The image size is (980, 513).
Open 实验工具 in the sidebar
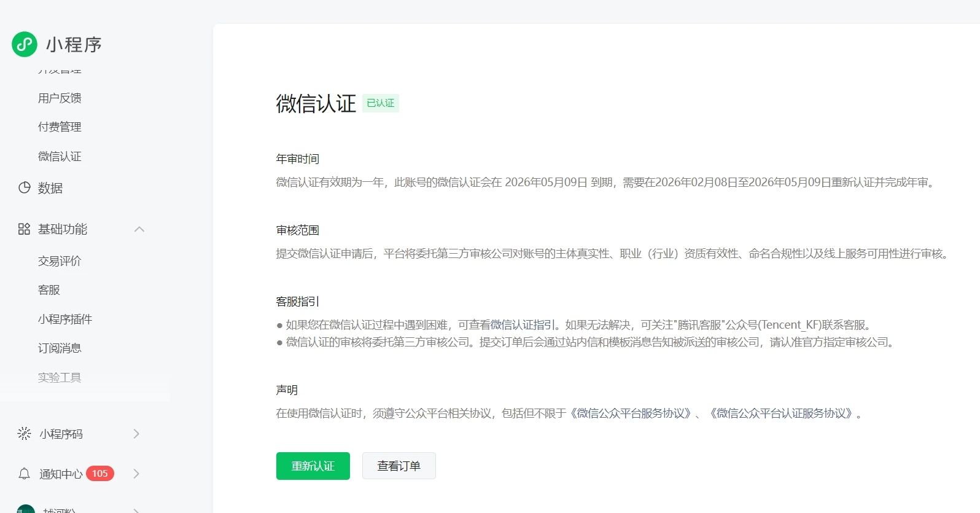click(60, 377)
